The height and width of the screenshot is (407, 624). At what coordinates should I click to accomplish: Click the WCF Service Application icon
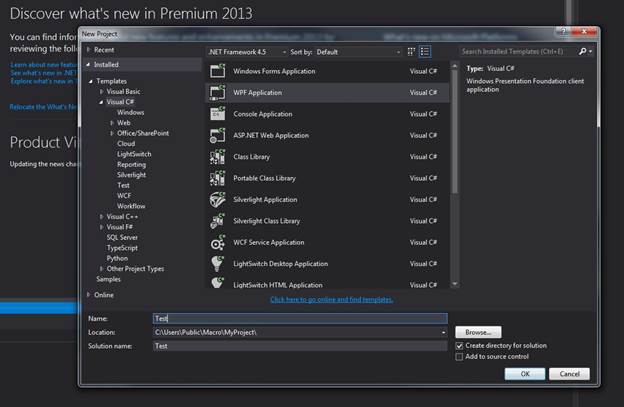click(218, 242)
